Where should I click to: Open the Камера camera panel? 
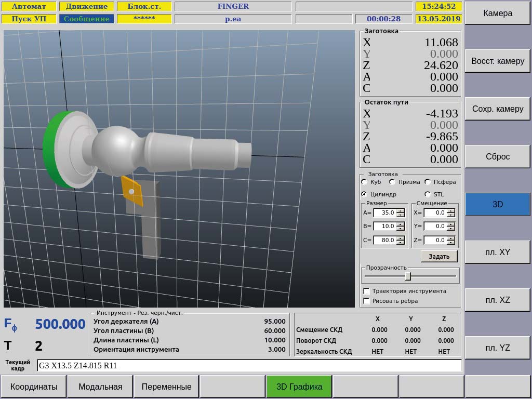click(x=497, y=14)
